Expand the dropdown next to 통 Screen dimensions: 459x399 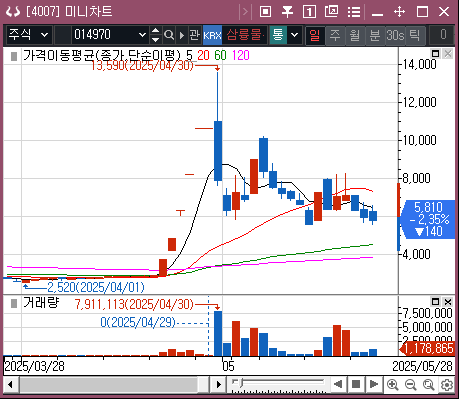point(294,35)
